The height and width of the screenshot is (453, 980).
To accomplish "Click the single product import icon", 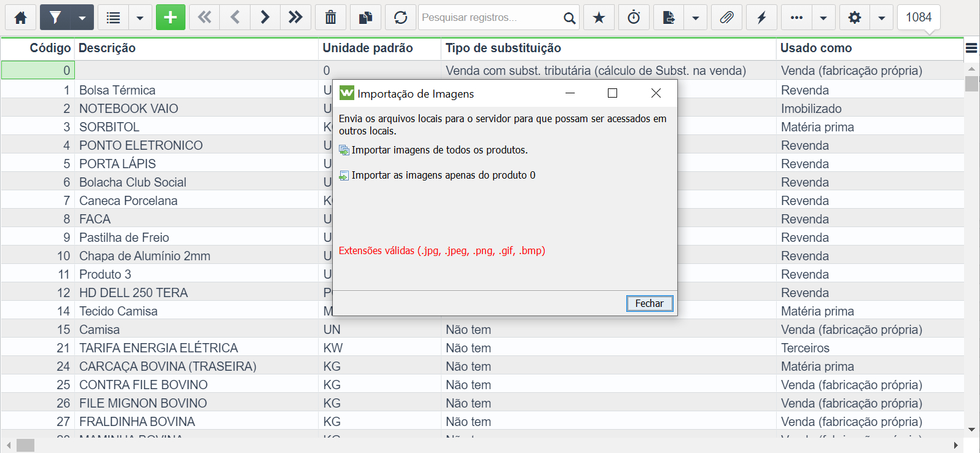I will pos(344,176).
